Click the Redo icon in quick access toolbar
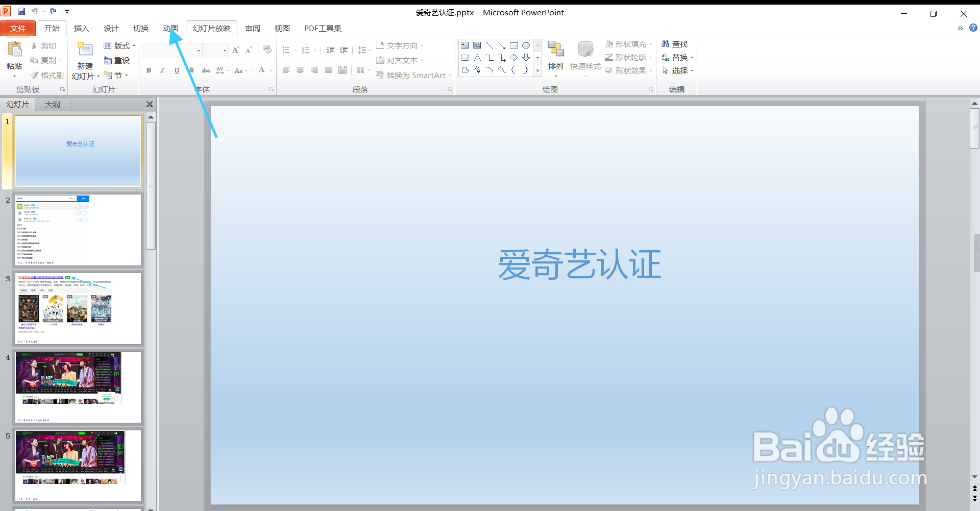 pos(53,11)
